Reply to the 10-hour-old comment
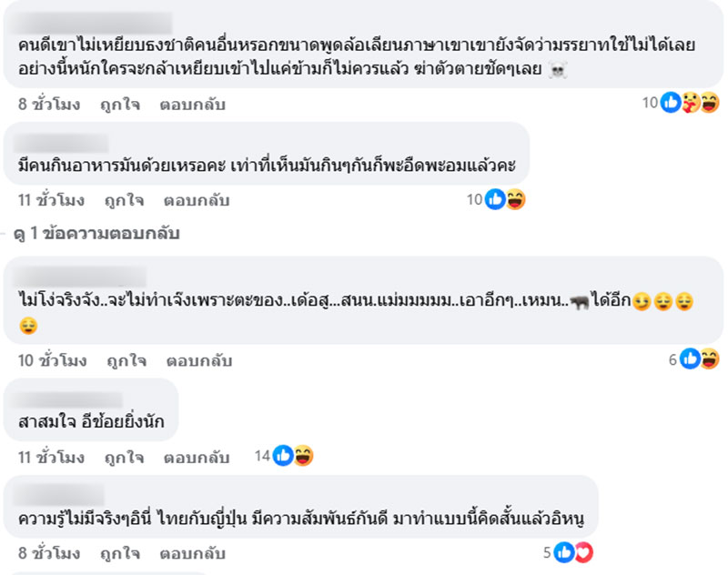Image resolution: width=728 pixels, height=575 pixels. tap(199, 360)
